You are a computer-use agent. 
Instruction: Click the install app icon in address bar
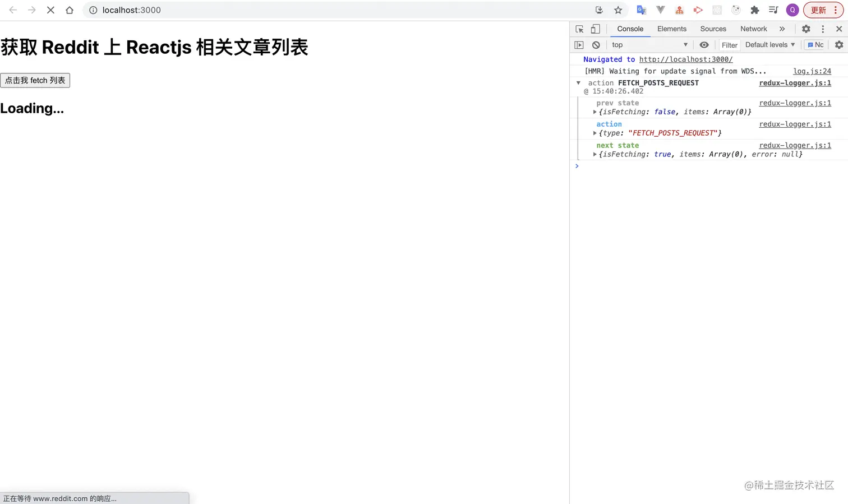599,10
